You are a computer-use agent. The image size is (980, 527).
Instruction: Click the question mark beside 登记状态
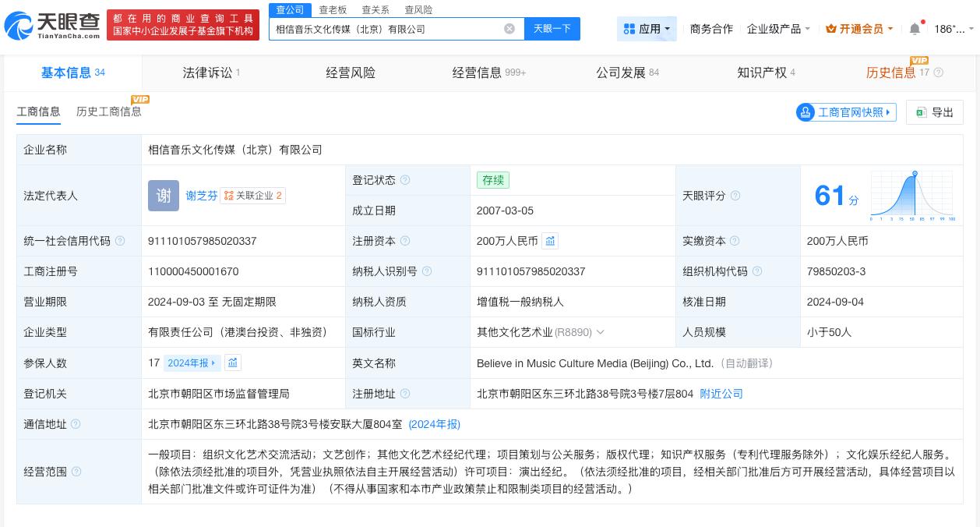405,180
